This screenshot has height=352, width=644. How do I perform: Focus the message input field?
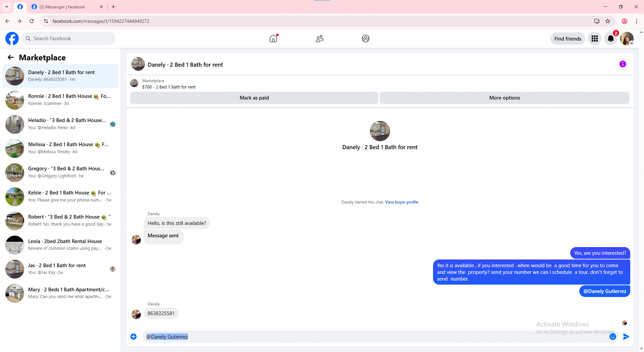coord(376,337)
